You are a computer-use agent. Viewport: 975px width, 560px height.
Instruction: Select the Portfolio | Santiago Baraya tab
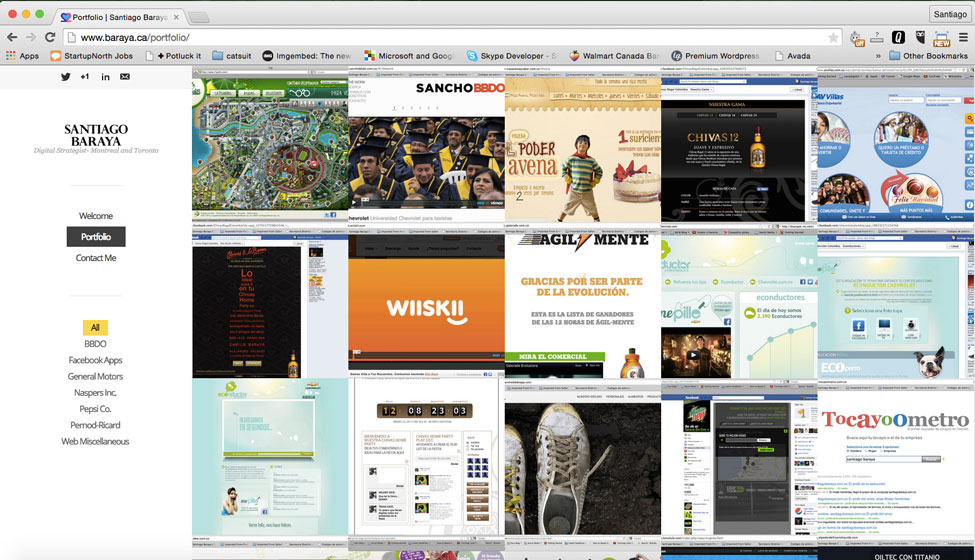click(118, 17)
